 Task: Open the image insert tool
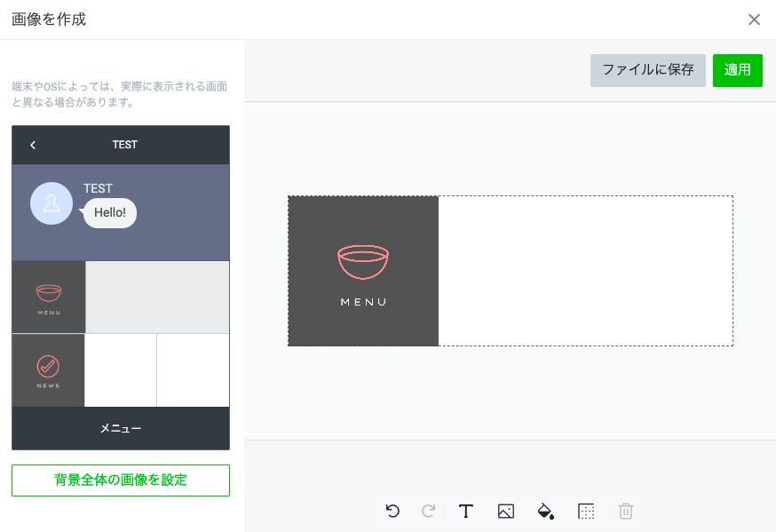tap(505, 512)
